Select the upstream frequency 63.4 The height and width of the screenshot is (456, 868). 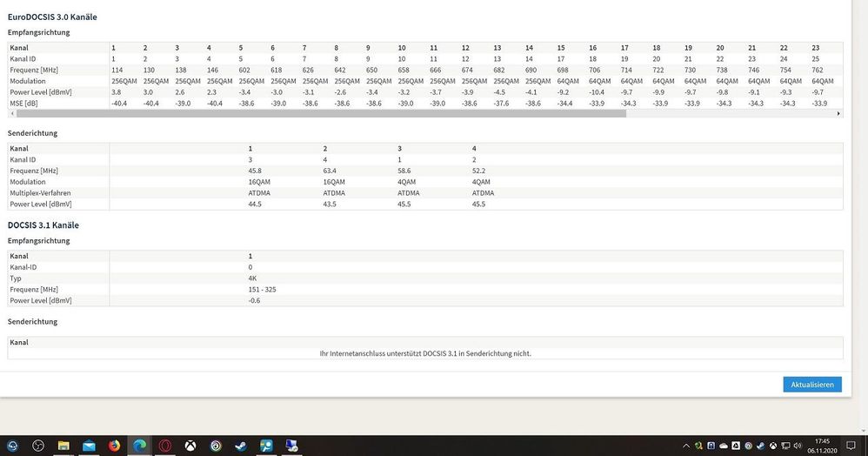pyautogui.click(x=330, y=171)
